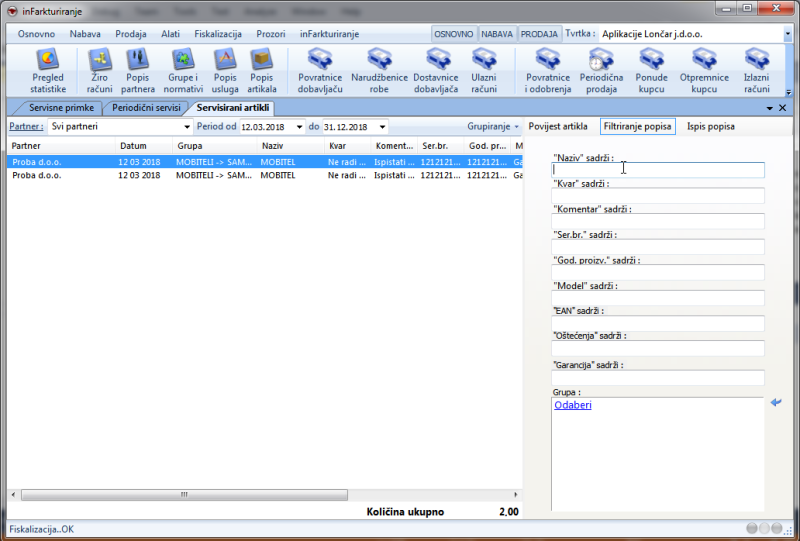
Task: Open the inFarkturiranje menu
Action: click(x=329, y=34)
